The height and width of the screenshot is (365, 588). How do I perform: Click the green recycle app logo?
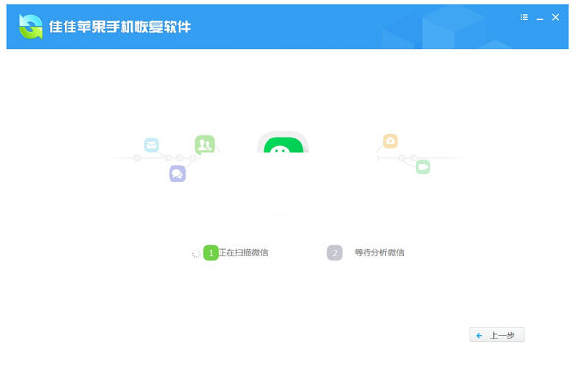pyautogui.click(x=30, y=26)
